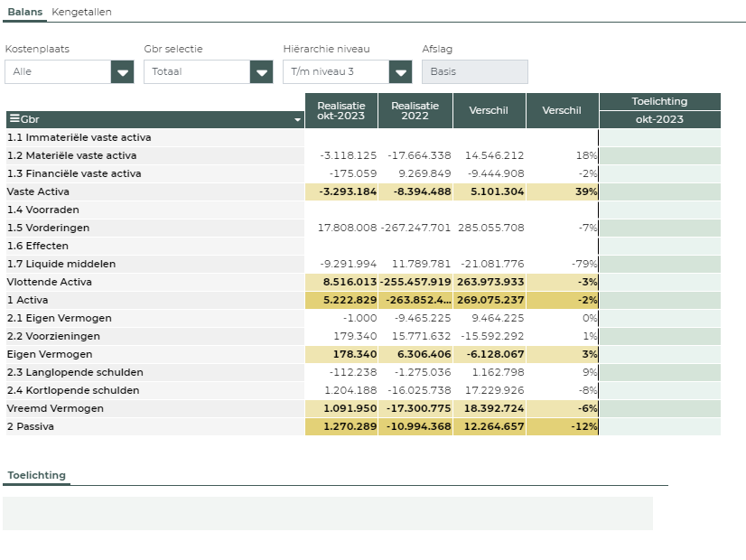
Task: Click the hamburger menu icon beside Gbr
Action: click(x=14, y=119)
